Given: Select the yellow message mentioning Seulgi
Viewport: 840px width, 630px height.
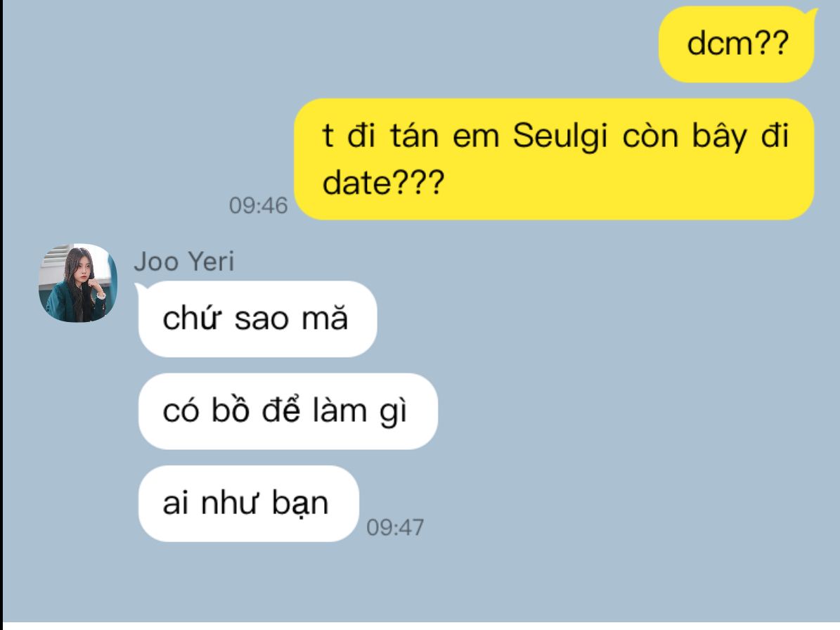Looking at the screenshot, I should (x=554, y=159).
